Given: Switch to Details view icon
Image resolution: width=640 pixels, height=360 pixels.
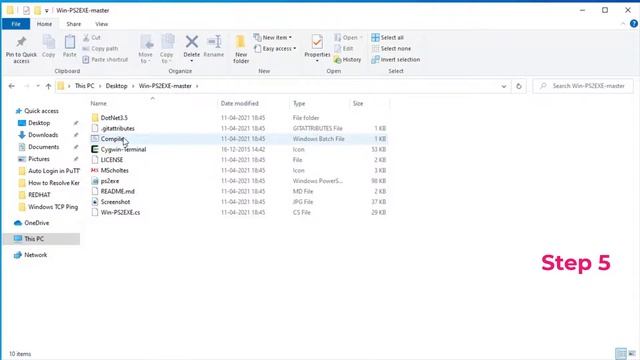Looking at the screenshot, I should 621,354.
